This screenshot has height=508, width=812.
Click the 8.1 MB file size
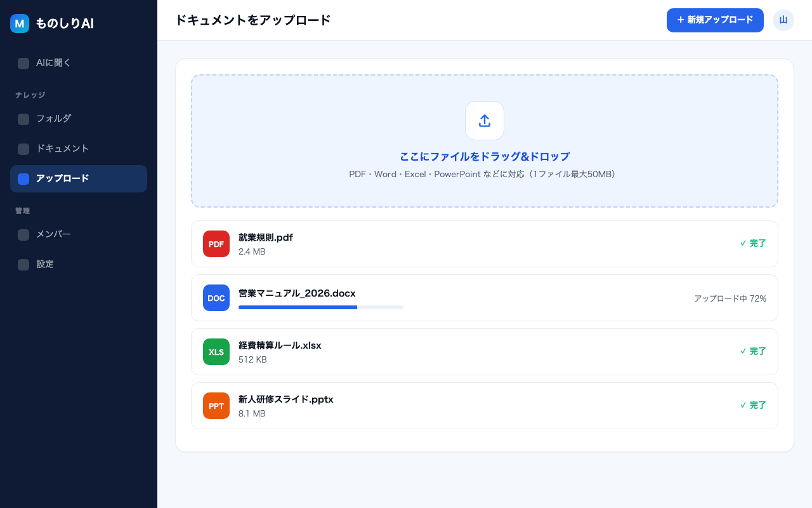pyautogui.click(x=252, y=413)
